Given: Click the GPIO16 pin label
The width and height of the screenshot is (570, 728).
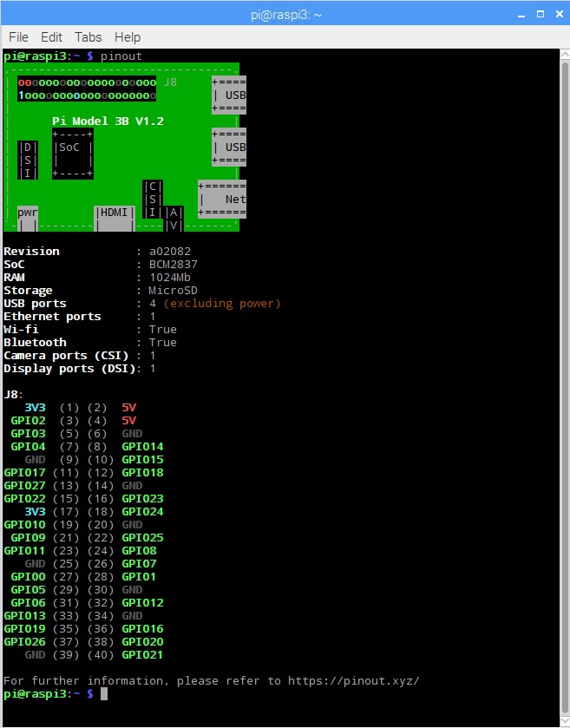Looking at the screenshot, I should (142, 628).
